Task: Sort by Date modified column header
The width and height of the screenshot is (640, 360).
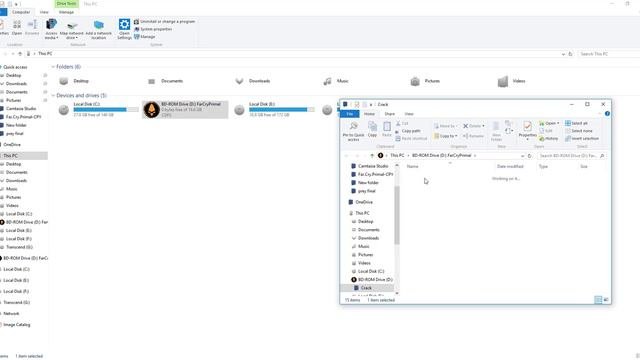Action: (510, 167)
